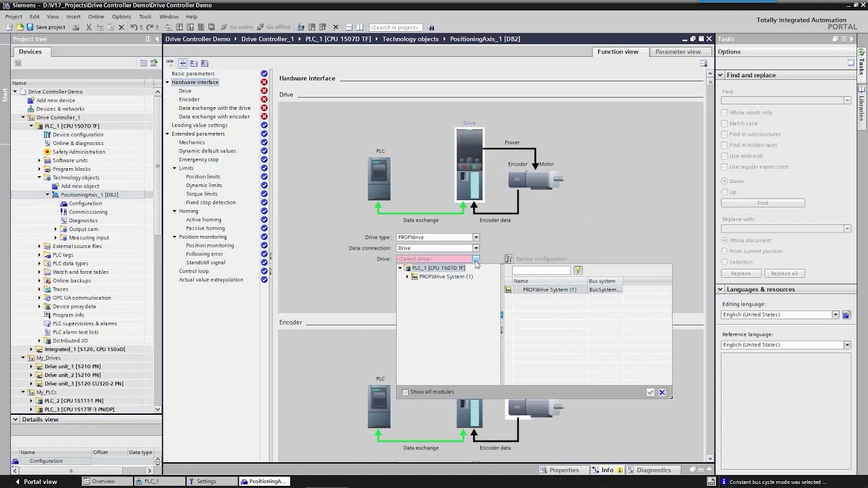Open the Data connection dropdown
This screenshot has width=868, height=488.
click(x=476, y=248)
